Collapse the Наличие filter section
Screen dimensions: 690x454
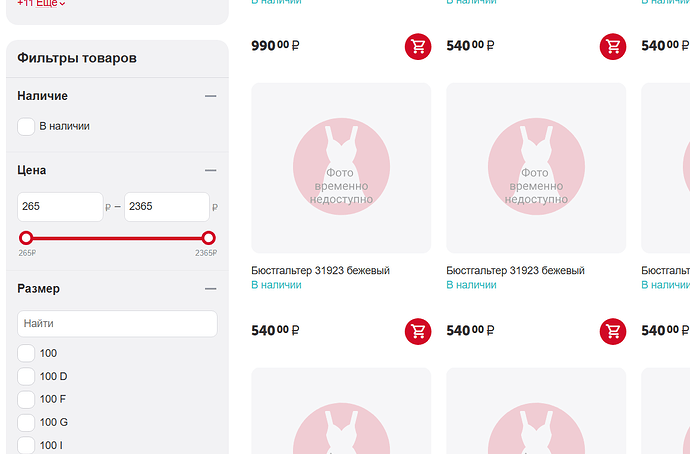[210, 96]
